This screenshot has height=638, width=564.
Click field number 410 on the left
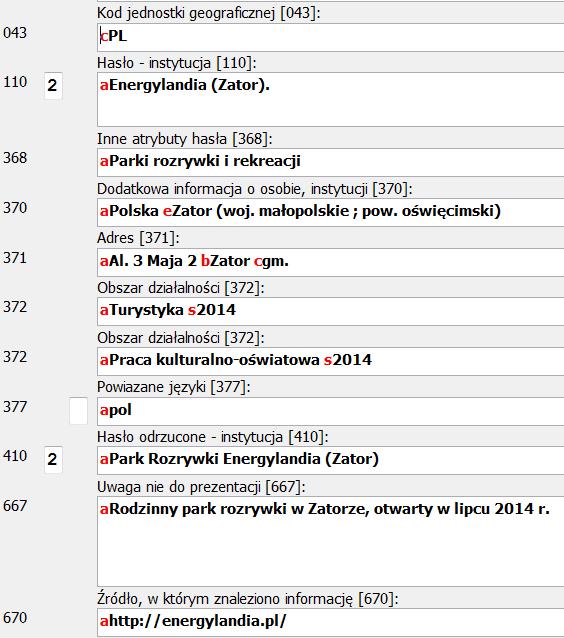tap(15, 456)
